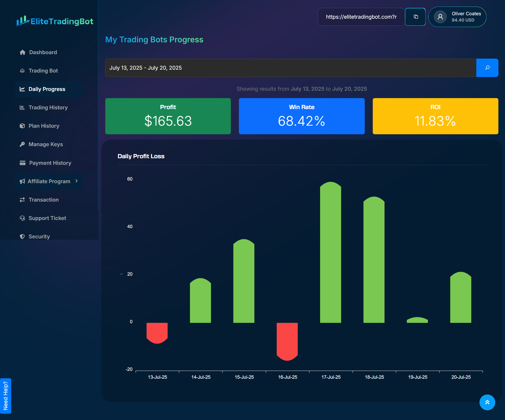Select the Transaction menu item
505x420 pixels.
point(44,200)
